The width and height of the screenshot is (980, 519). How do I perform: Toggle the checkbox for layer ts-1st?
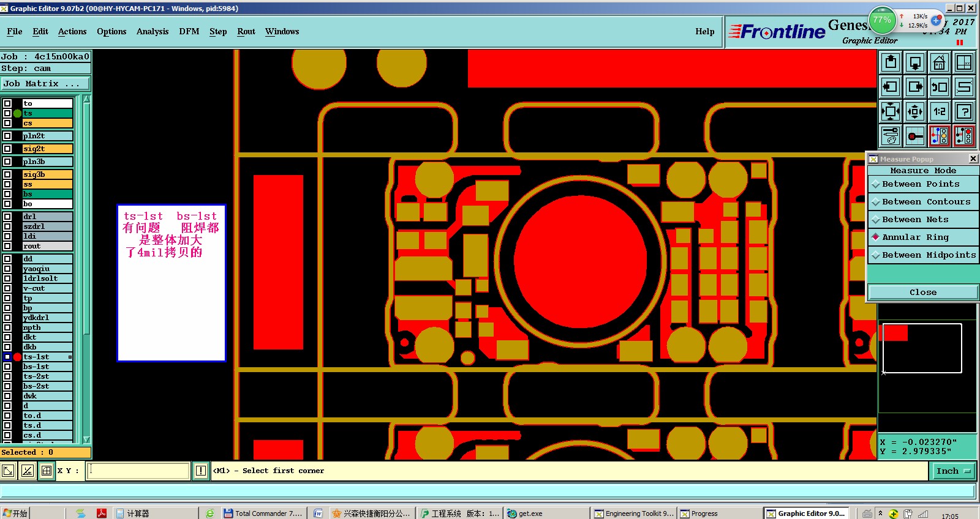(x=7, y=357)
